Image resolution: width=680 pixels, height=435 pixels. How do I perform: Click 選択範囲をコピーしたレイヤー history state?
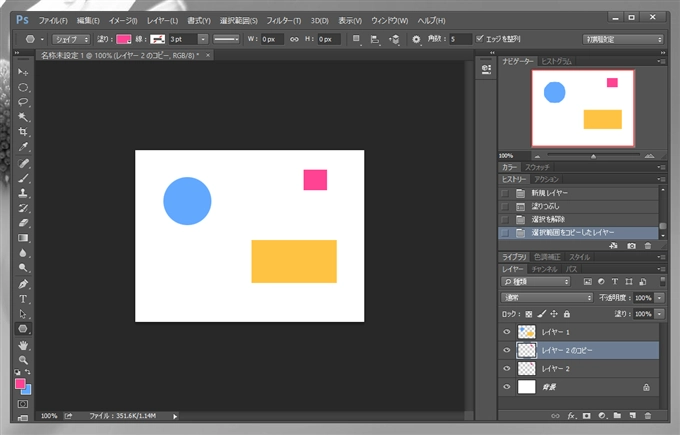(x=578, y=233)
